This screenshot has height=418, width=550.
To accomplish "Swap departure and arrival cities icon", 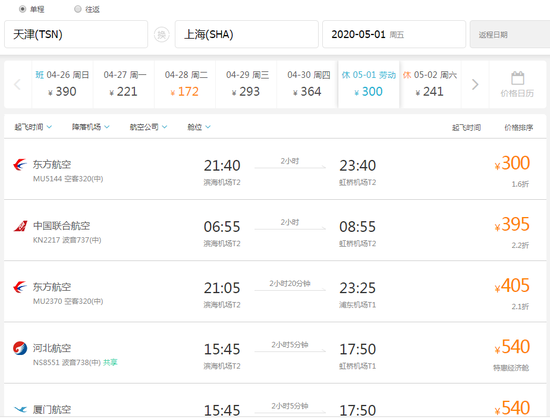I will pos(161,35).
